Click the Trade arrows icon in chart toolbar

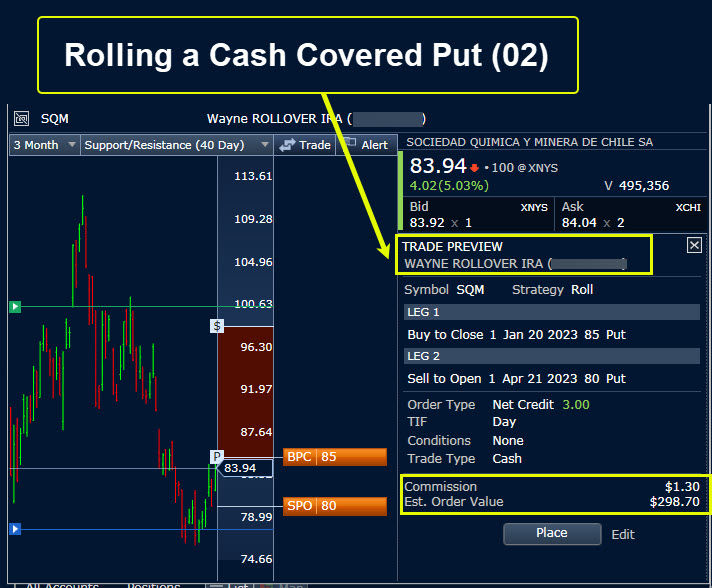click(287, 145)
